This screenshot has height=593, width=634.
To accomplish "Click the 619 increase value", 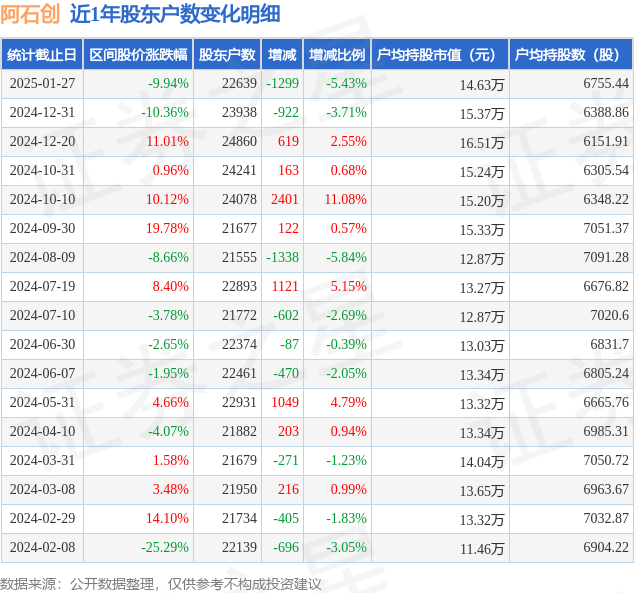I will click(x=288, y=141).
